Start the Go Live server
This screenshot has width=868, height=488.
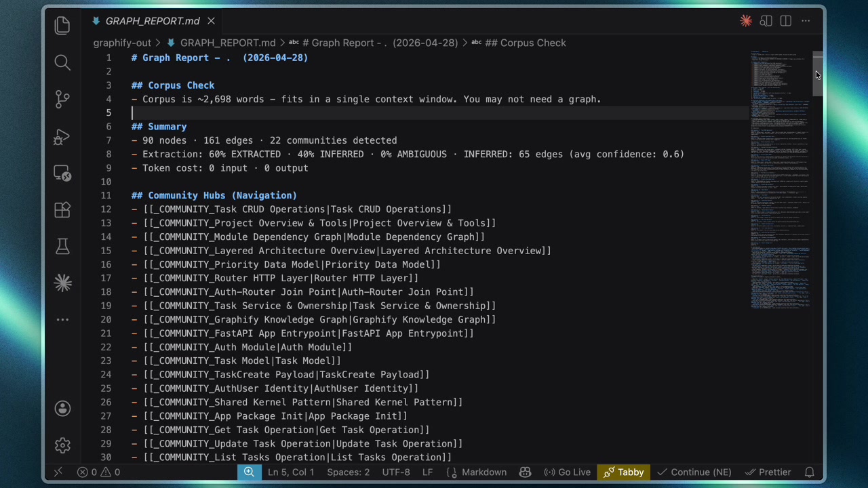click(x=567, y=472)
